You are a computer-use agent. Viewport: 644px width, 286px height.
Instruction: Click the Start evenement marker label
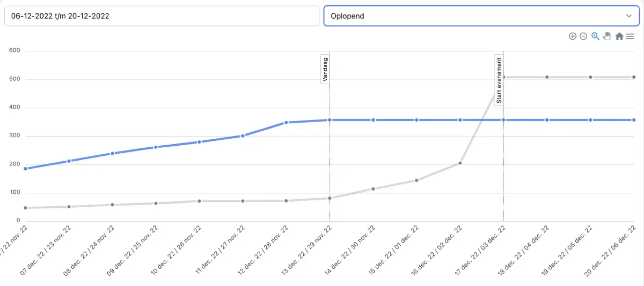[x=499, y=80]
